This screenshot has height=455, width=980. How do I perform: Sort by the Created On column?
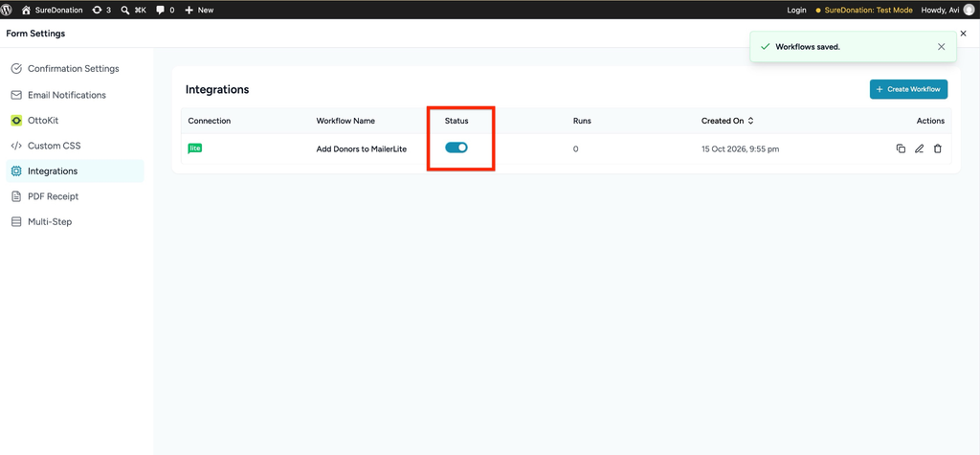pyautogui.click(x=727, y=121)
